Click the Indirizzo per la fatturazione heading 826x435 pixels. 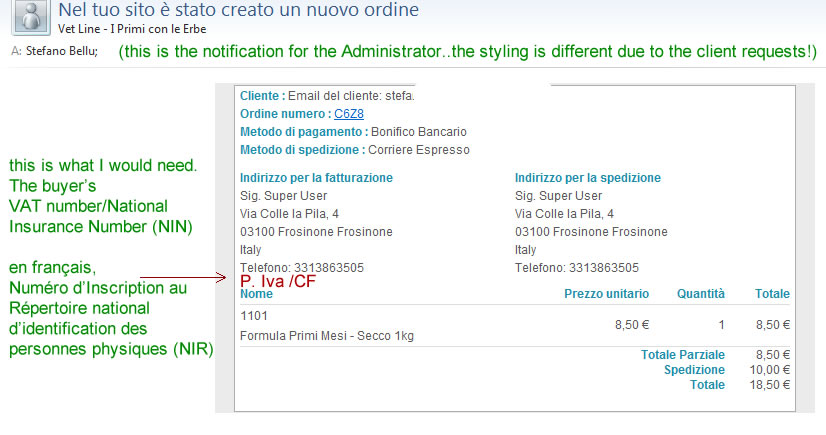pos(316,178)
